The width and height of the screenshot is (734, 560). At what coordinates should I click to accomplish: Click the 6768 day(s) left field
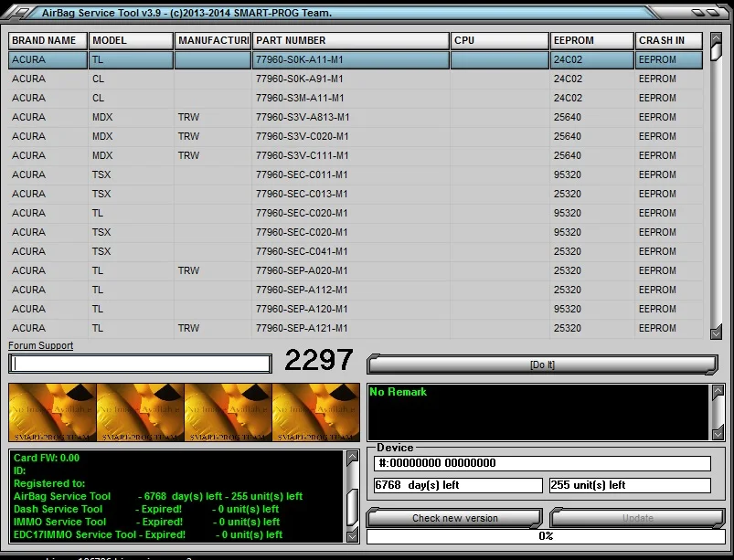[x=458, y=485]
